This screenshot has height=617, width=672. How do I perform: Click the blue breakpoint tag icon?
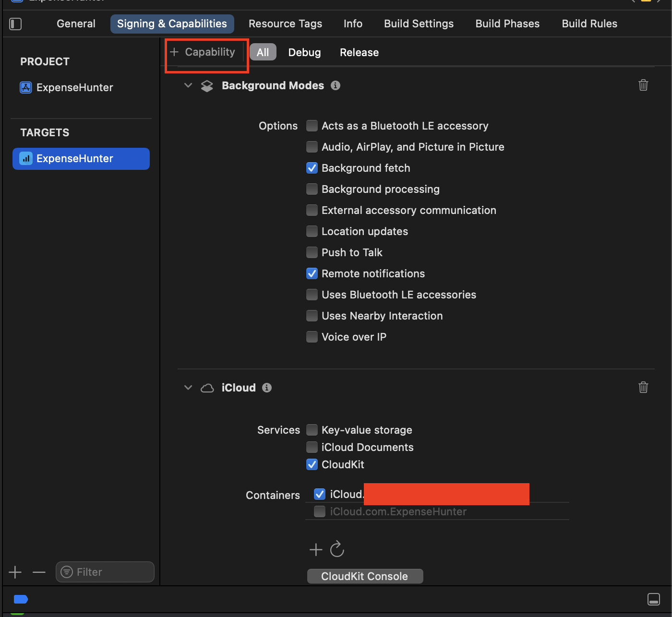tap(21, 599)
